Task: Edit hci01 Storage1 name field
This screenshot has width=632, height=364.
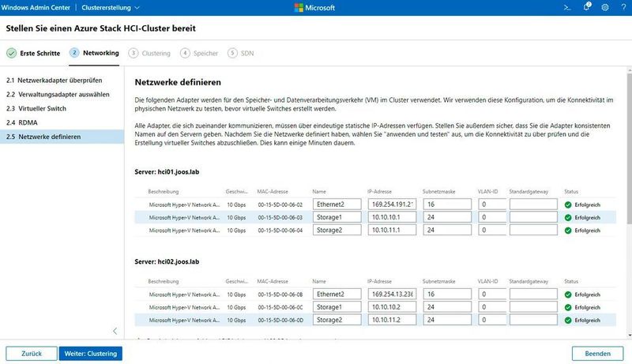Action: (x=337, y=217)
